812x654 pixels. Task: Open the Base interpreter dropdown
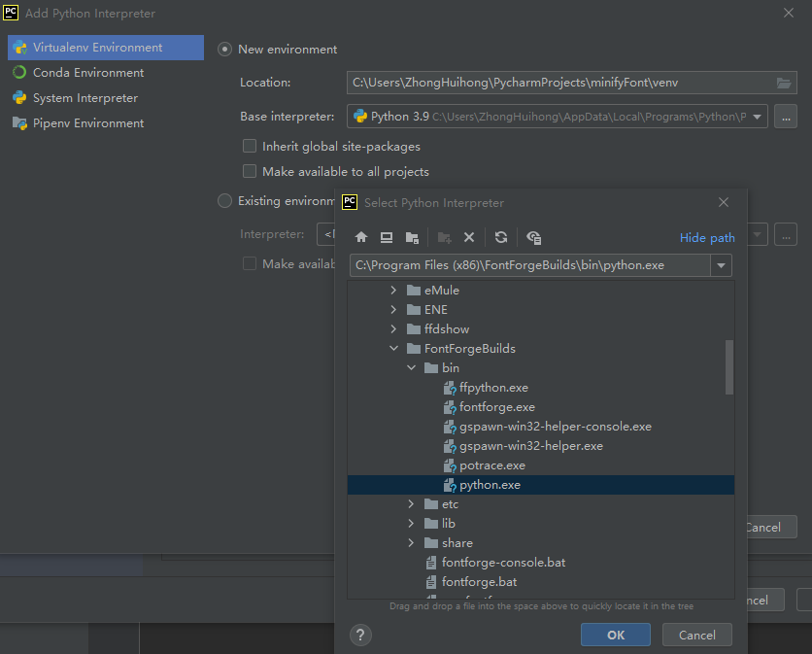(x=757, y=117)
